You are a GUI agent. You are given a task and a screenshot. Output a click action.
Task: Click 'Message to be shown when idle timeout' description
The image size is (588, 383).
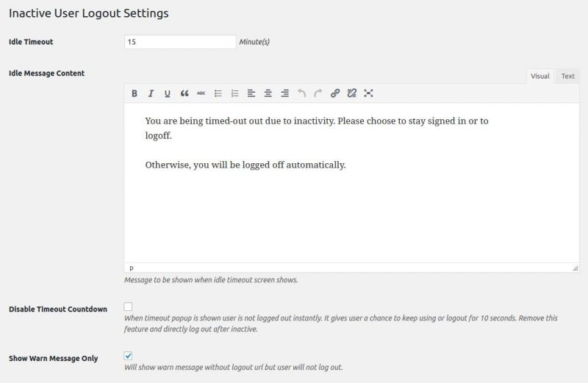click(x=211, y=280)
